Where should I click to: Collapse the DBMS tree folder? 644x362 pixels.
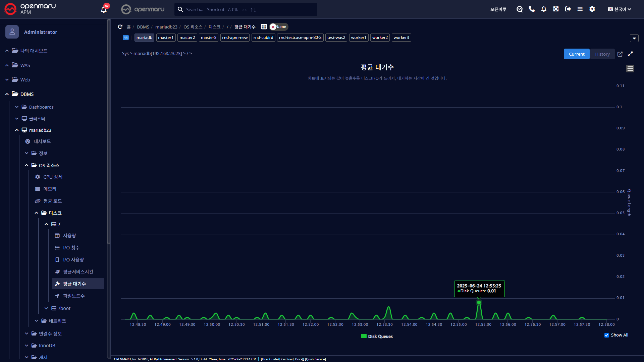[x=7, y=94]
